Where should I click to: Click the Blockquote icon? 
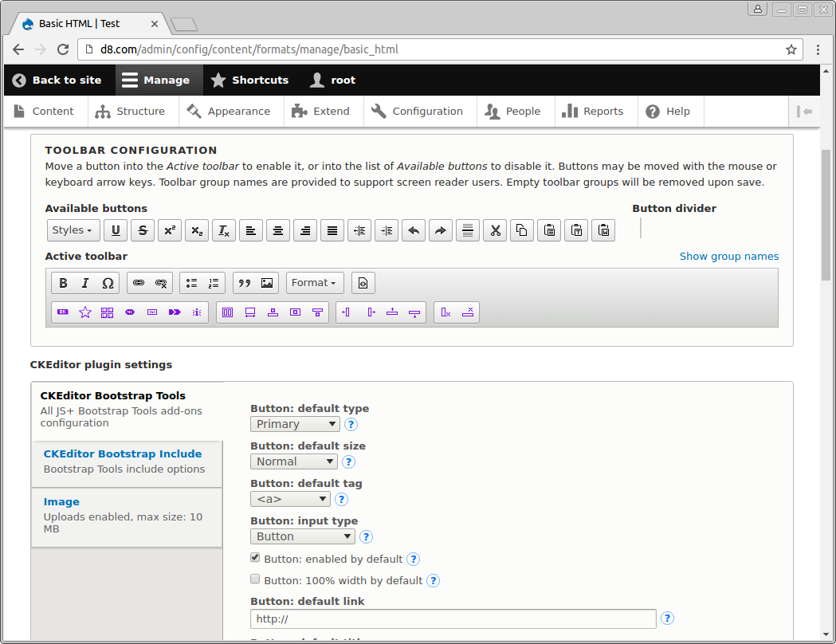(x=245, y=283)
